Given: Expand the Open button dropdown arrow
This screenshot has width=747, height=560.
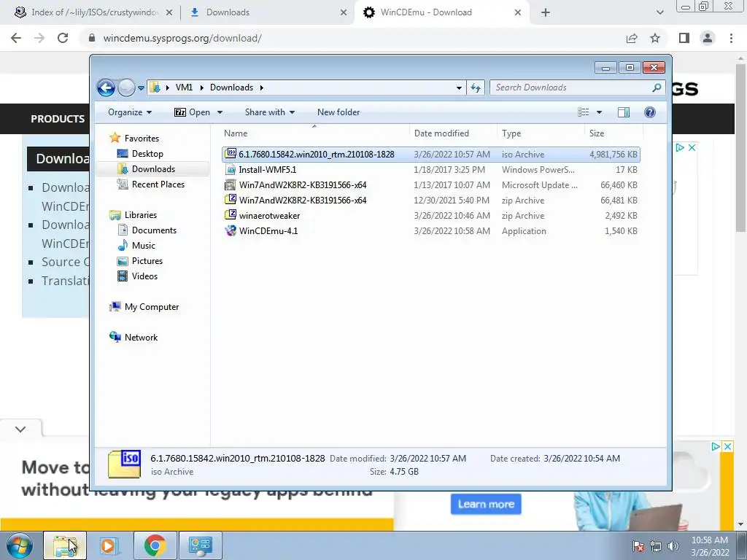Looking at the screenshot, I should (x=220, y=112).
